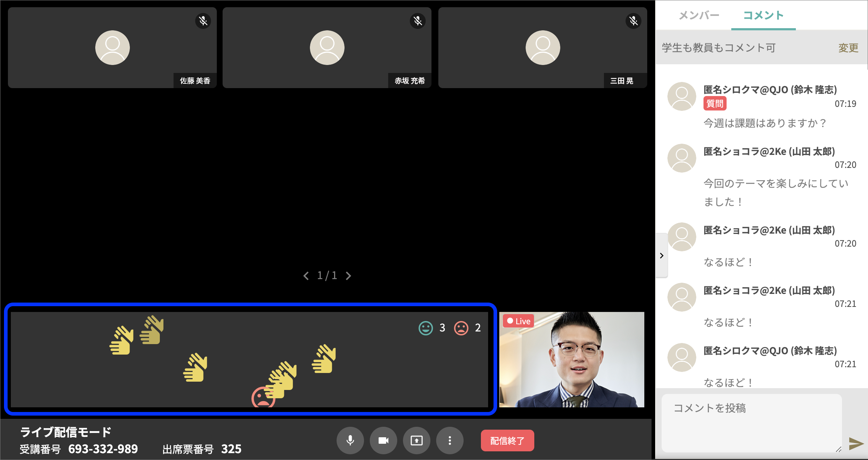
Task: Click the 変更 link for comment permissions
Action: click(848, 48)
